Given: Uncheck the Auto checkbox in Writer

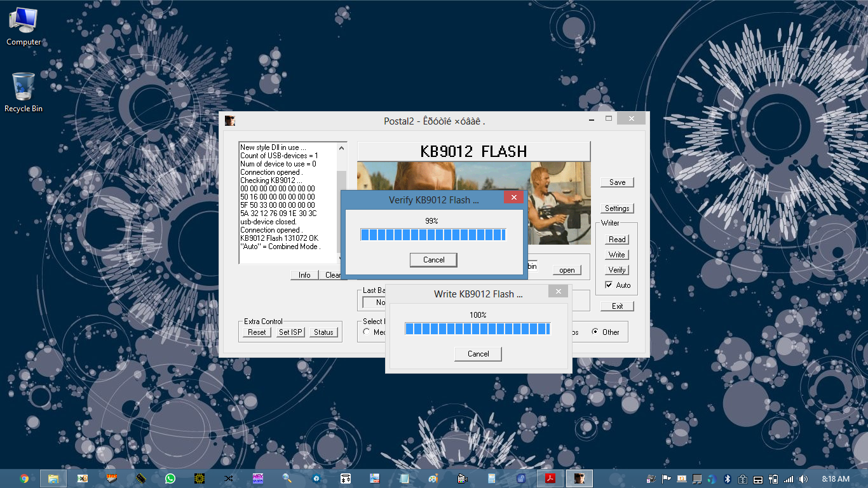Looking at the screenshot, I should [x=609, y=285].
